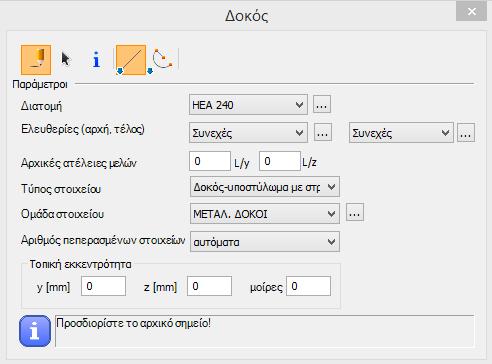Viewport: 492px width, 364px height.
Task: Click the μοίρες rotation angle field
Action: coord(308,286)
